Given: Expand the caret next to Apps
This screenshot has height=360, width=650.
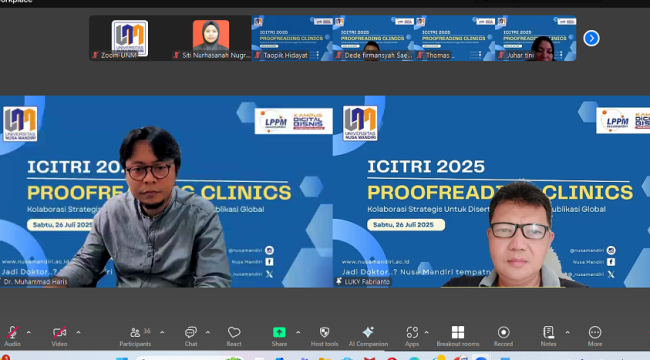Looking at the screenshot, I should click(427, 332).
